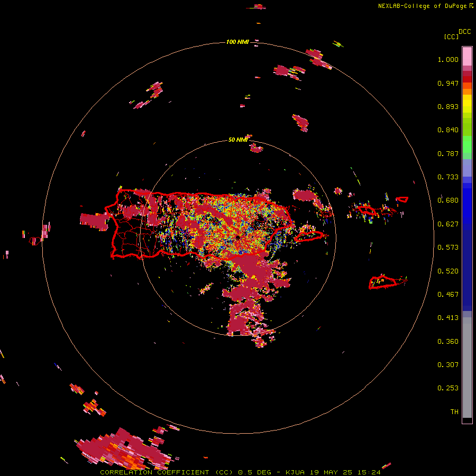Image resolution: width=476 pixels, height=476 pixels.
Task: Click the 0.307 color scale label
Action: click(448, 365)
